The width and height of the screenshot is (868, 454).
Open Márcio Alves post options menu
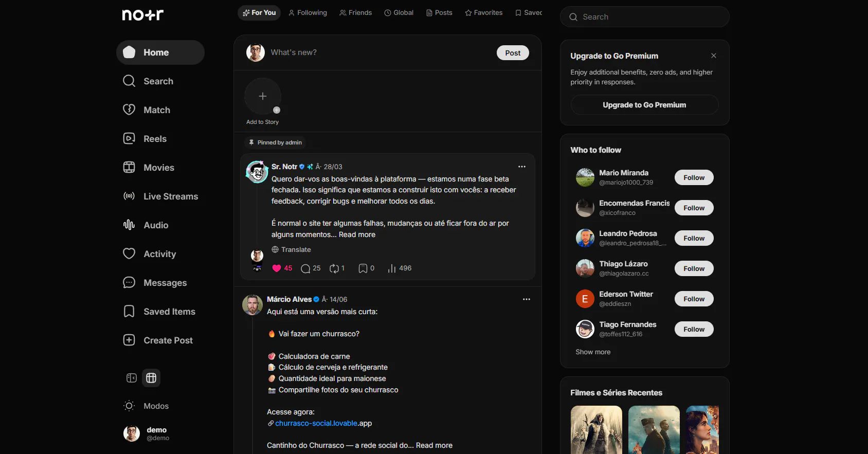pos(527,299)
